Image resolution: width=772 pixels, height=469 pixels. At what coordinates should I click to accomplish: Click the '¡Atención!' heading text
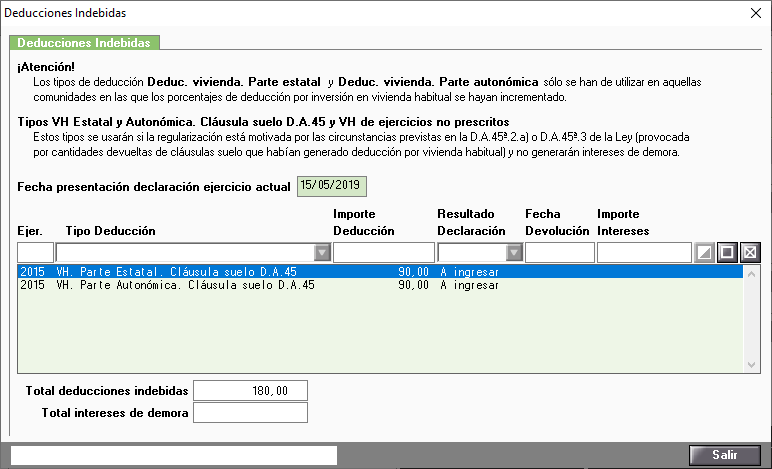pyautogui.click(x=46, y=67)
